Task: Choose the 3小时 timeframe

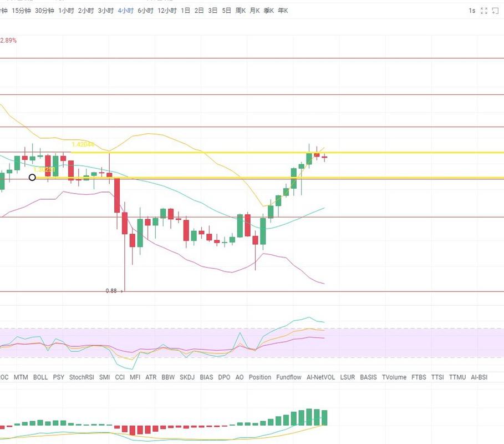Action: 106,11
